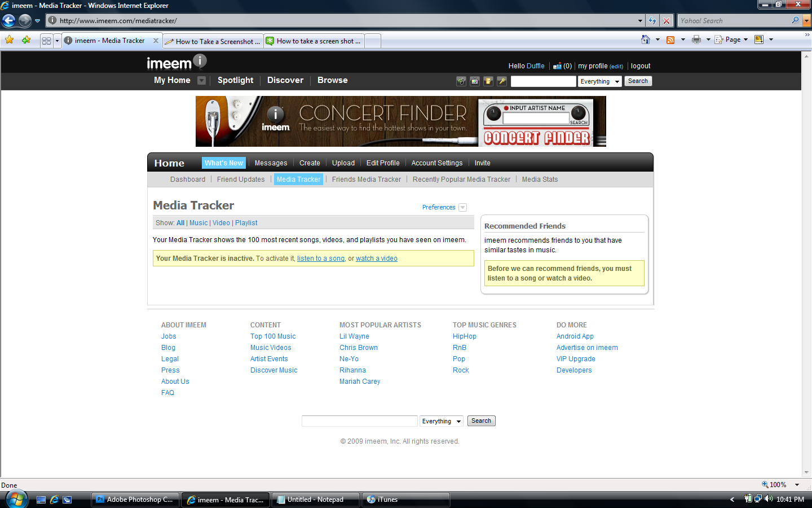
Task: Click the Windows Start orb
Action: [16, 500]
